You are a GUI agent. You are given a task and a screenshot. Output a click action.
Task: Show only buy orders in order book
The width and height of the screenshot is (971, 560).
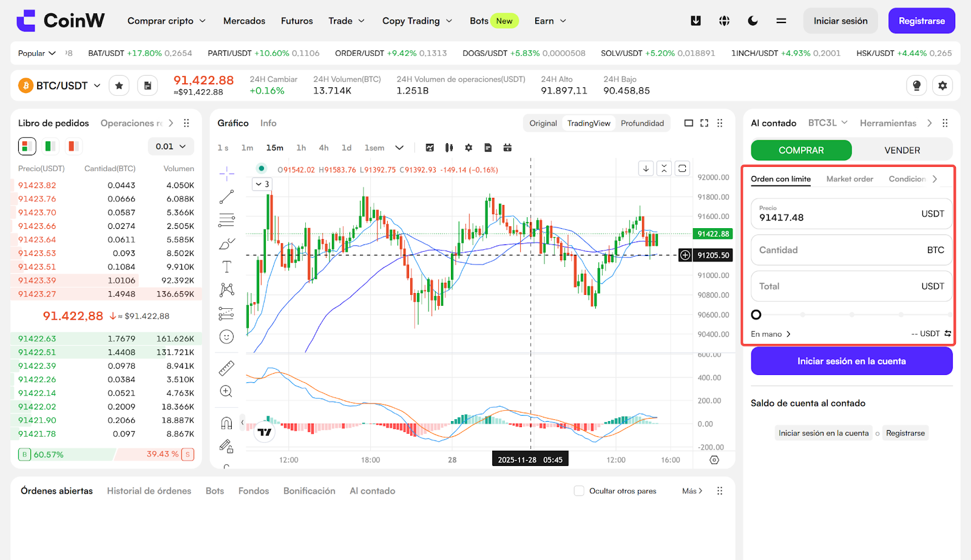tap(50, 146)
